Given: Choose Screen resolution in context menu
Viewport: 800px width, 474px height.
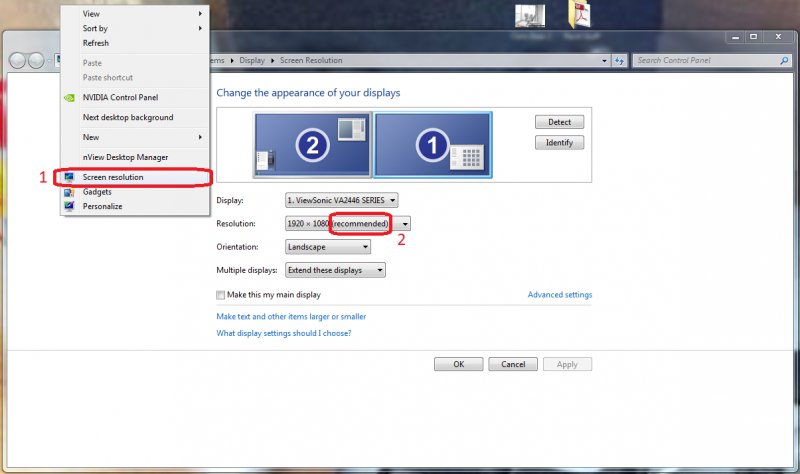Looking at the screenshot, I should click(x=135, y=177).
